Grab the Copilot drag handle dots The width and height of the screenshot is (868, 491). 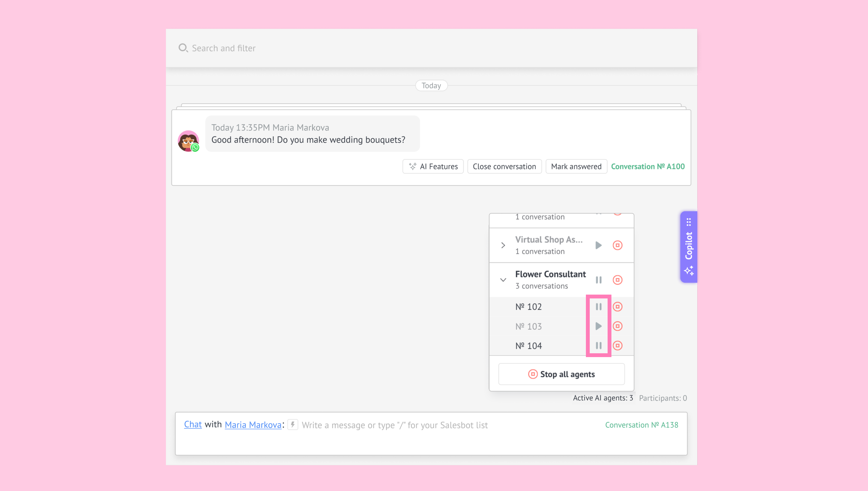688,222
